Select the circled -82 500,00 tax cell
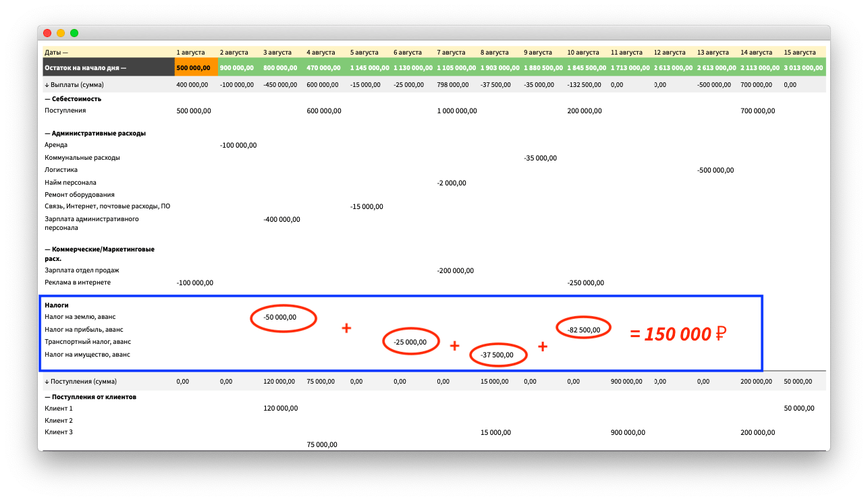The width and height of the screenshot is (868, 501). (x=585, y=330)
